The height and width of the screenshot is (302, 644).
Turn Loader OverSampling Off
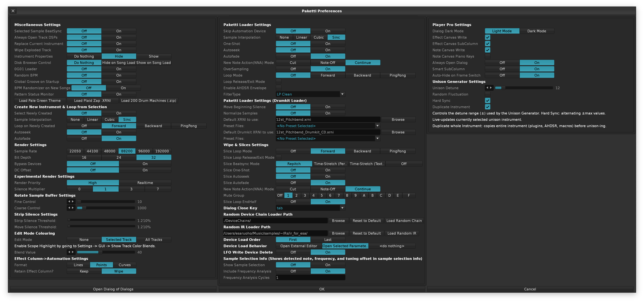(293, 69)
